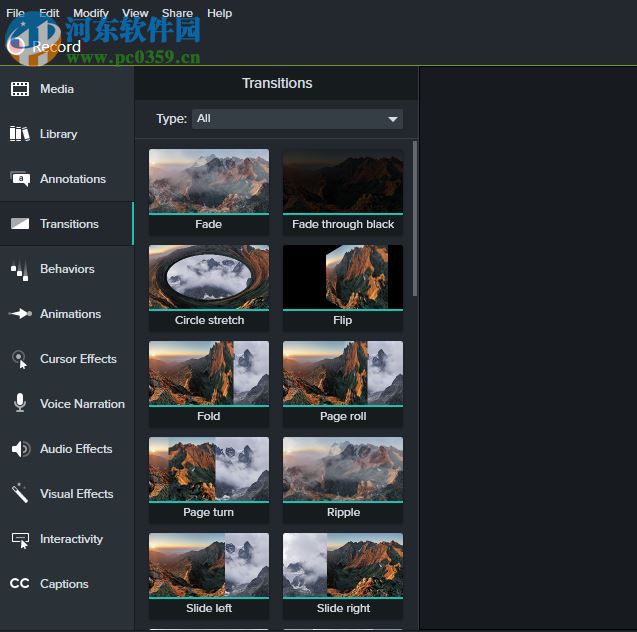Open Animations using the arrow icon
The image size is (637, 632).
pos(20,314)
